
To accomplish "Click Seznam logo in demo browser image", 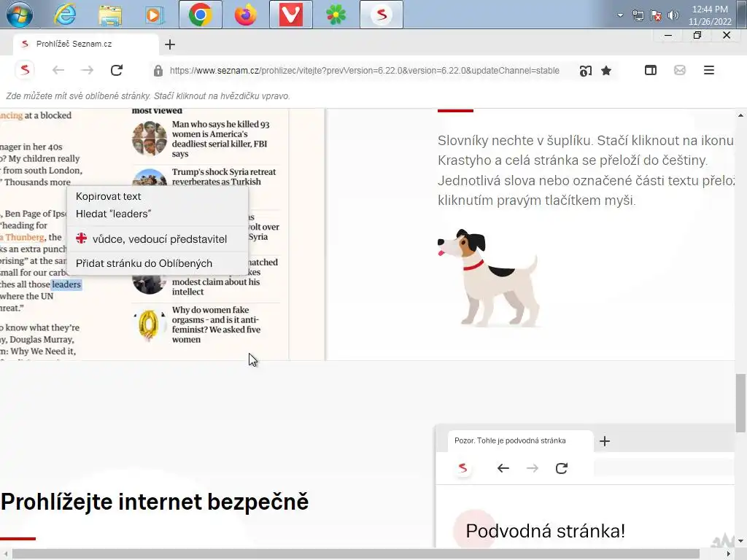I will click(x=462, y=468).
